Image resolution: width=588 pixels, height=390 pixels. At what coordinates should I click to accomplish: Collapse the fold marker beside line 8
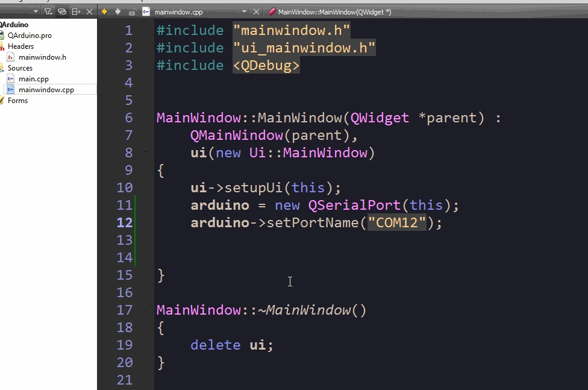(x=145, y=153)
